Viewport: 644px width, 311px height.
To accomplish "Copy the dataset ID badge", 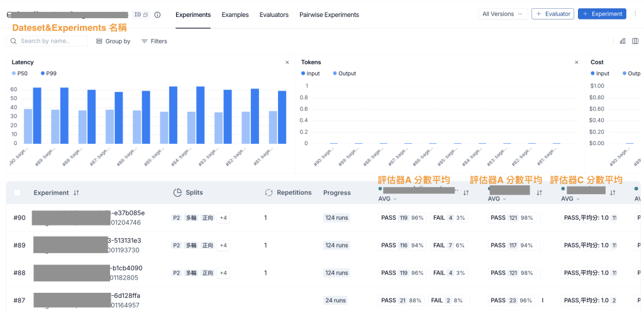I will pos(142,15).
